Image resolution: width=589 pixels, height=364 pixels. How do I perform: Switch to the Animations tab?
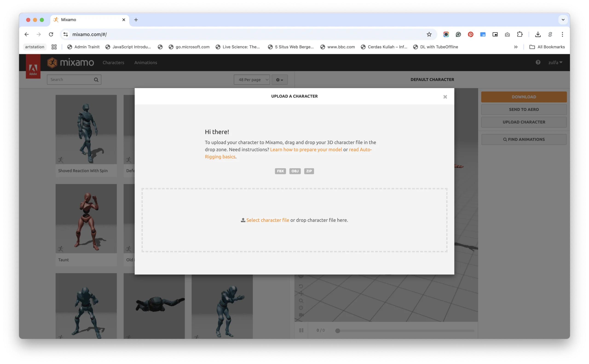[x=146, y=63]
